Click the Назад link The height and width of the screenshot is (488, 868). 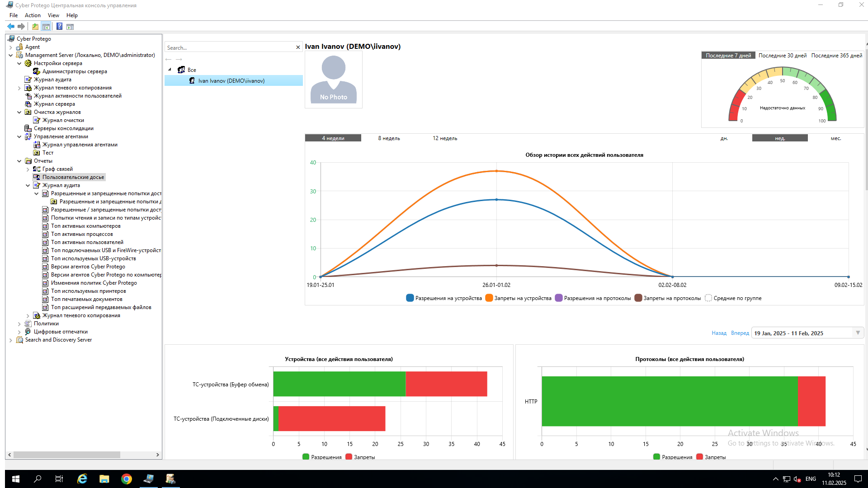[719, 333]
